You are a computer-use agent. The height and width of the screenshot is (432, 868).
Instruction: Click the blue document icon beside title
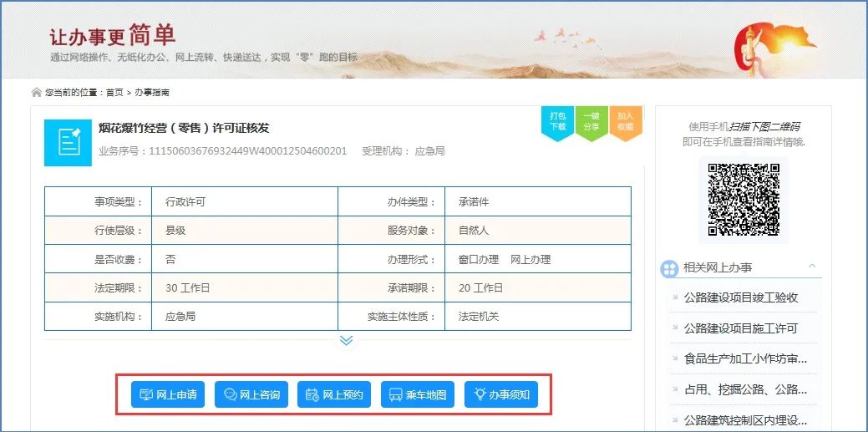(68, 142)
